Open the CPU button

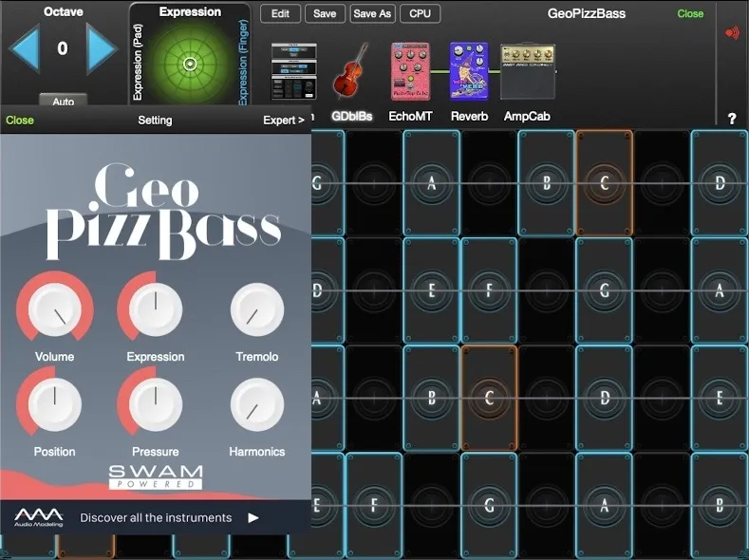[x=420, y=13]
